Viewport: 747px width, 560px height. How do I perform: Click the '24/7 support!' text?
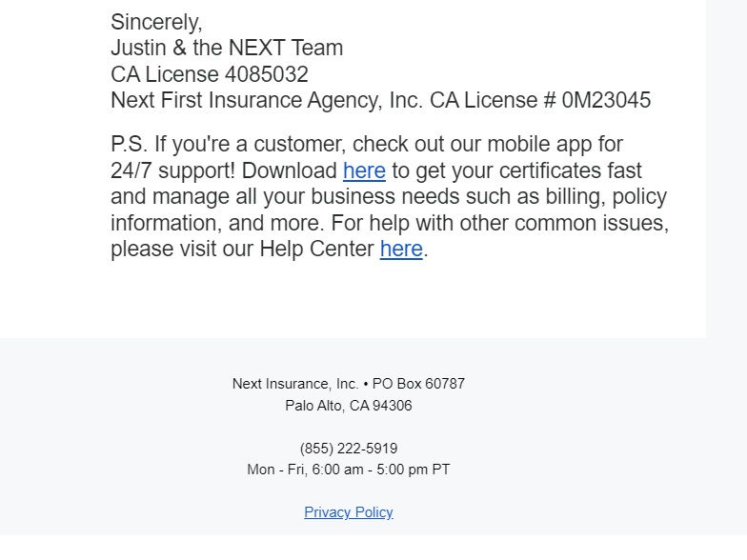(x=173, y=170)
